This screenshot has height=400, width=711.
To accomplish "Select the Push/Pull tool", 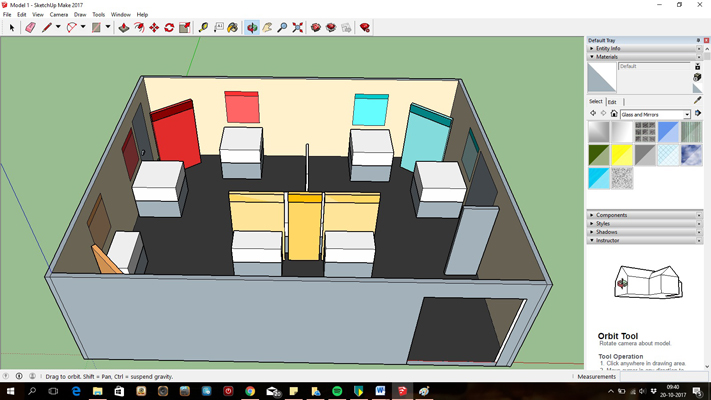I will point(124,28).
